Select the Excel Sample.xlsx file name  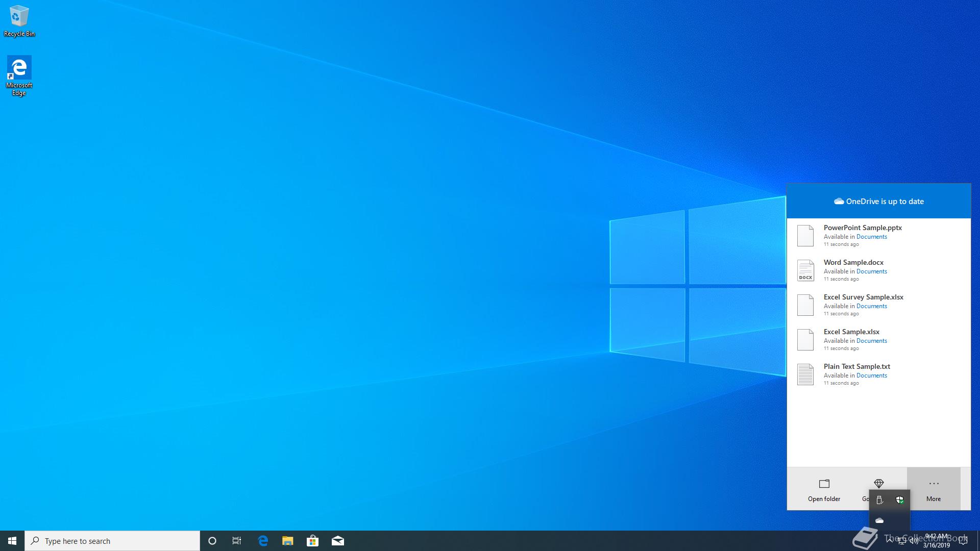pyautogui.click(x=851, y=332)
